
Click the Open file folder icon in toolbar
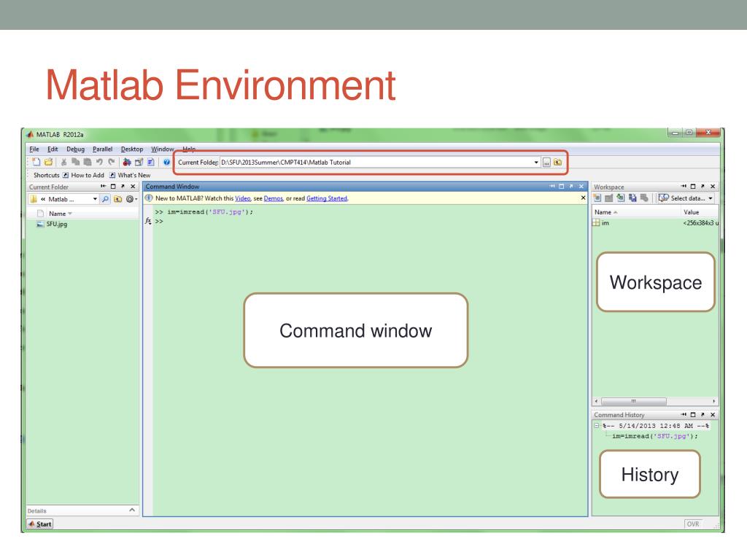coord(48,163)
